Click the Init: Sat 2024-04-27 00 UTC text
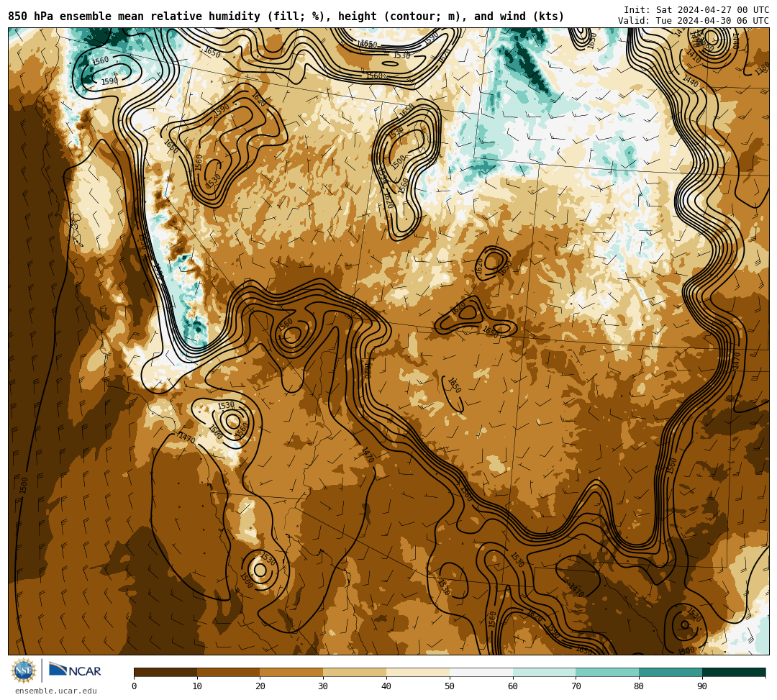This screenshot has height=700, width=777. tap(696, 10)
